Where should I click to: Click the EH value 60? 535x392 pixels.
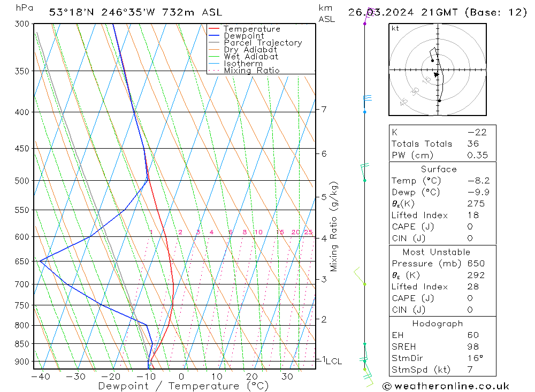pos(473,335)
